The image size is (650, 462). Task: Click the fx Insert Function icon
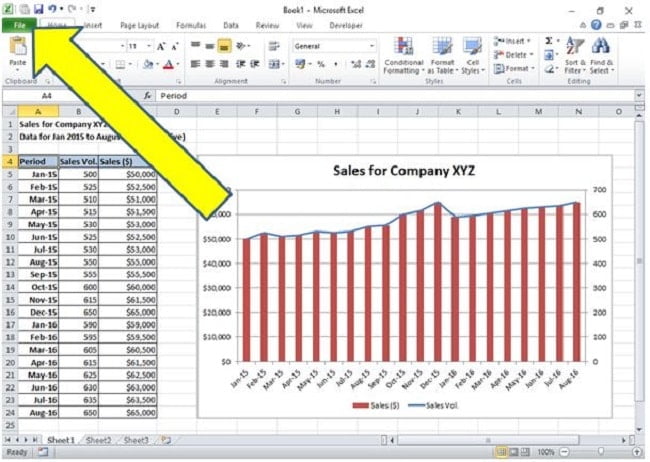click(x=147, y=96)
